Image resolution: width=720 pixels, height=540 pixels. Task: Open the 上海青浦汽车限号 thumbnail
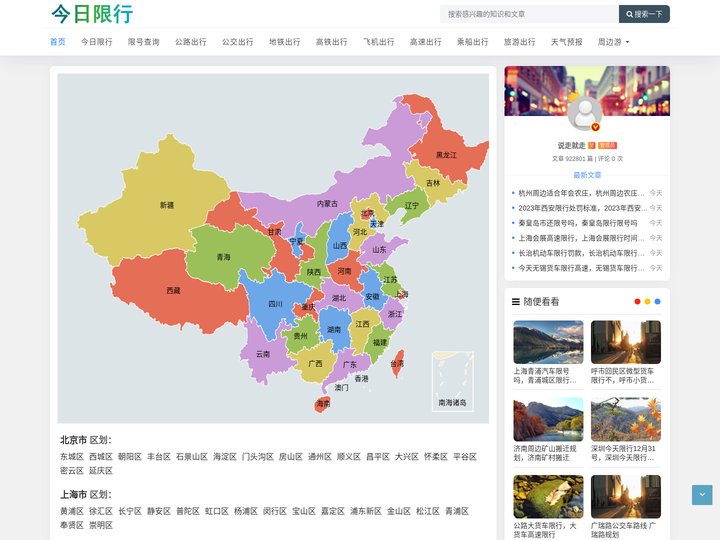click(x=548, y=342)
